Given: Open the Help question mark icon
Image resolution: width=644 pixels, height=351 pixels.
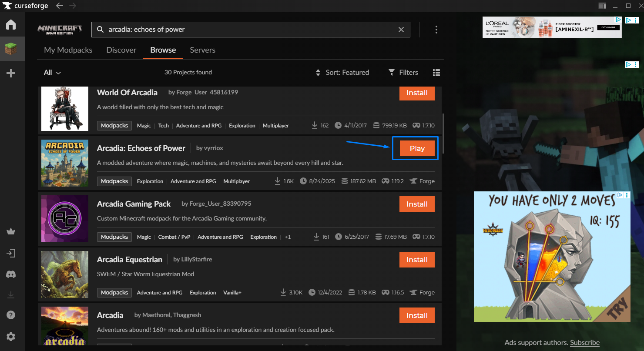Looking at the screenshot, I should (11, 315).
